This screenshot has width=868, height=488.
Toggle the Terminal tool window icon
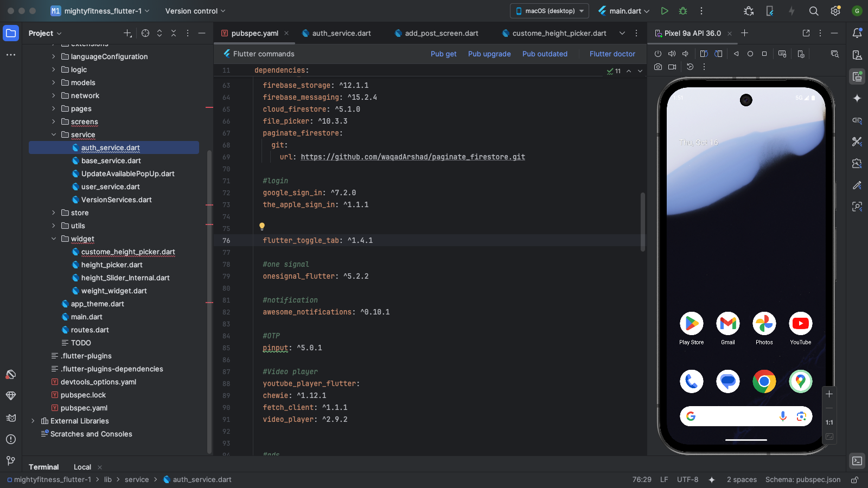(x=857, y=461)
